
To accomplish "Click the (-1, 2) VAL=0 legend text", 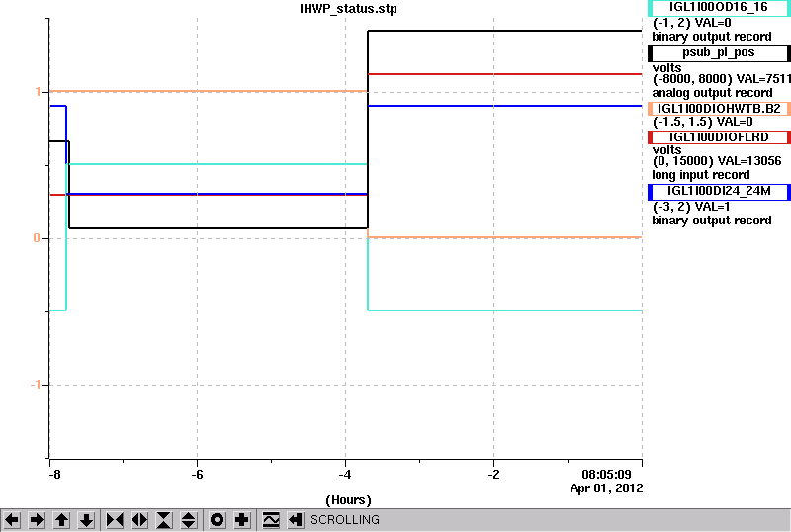I will (x=691, y=23).
